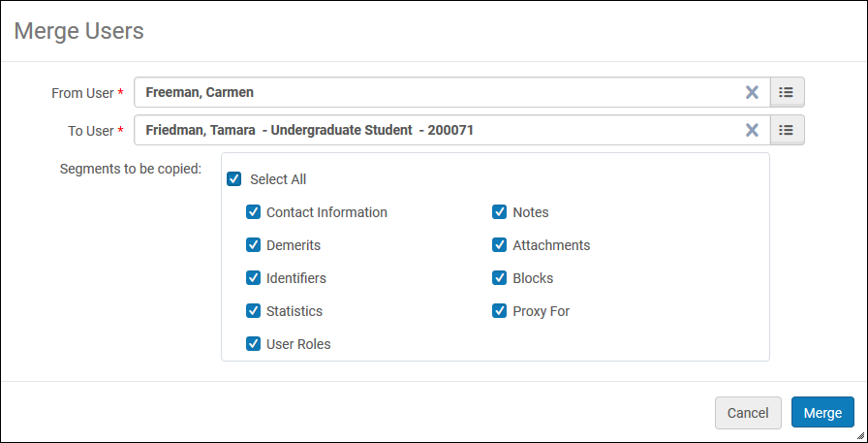Click the Select All label text

pos(278,179)
